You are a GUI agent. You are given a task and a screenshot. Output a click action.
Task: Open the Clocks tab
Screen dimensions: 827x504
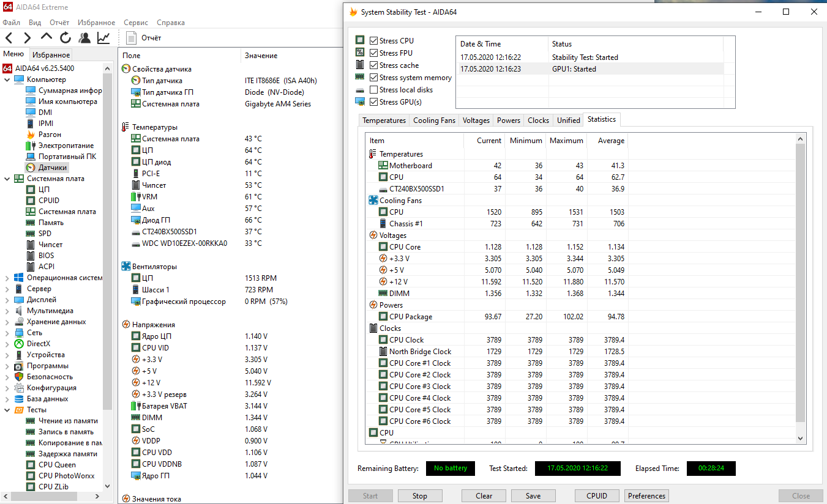coord(538,120)
